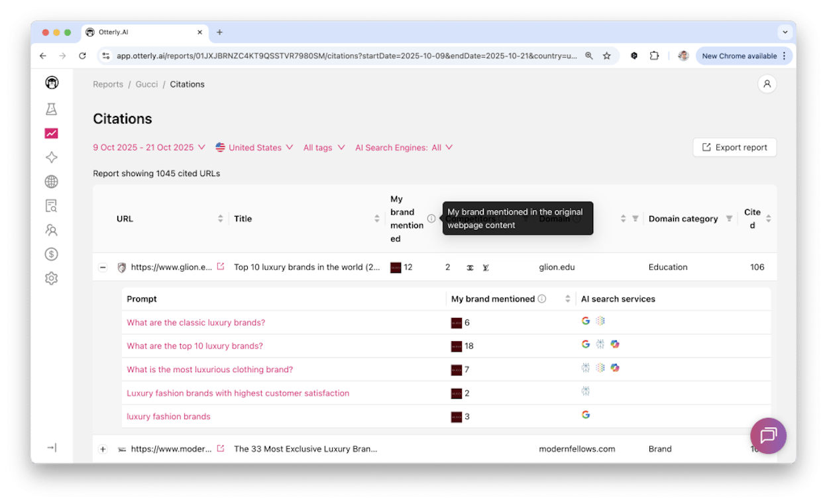Bookmark this page with the star icon

click(x=606, y=56)
